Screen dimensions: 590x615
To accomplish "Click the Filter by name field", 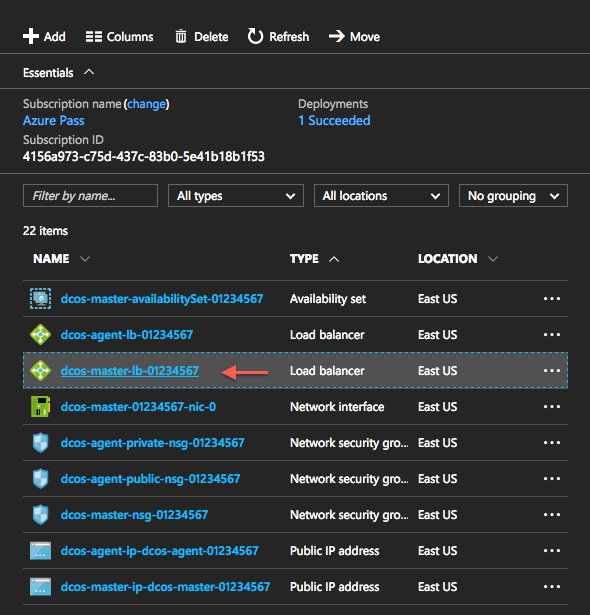I will [x=90, y=196].
